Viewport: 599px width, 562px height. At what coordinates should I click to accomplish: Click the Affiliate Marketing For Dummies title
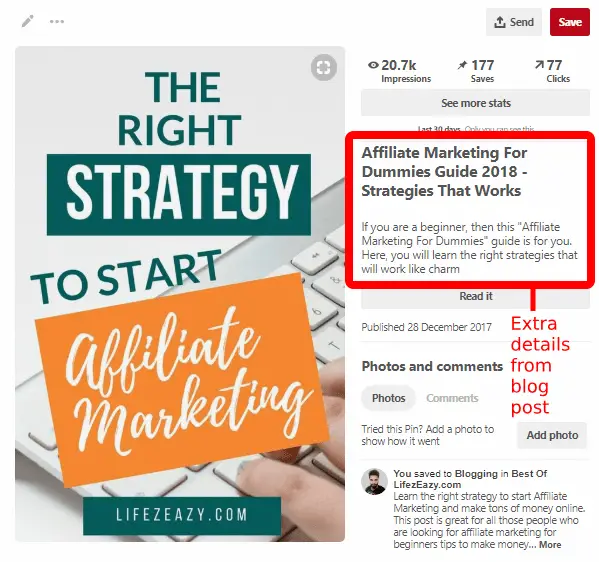pyautogui.click(x=444, y=172)
